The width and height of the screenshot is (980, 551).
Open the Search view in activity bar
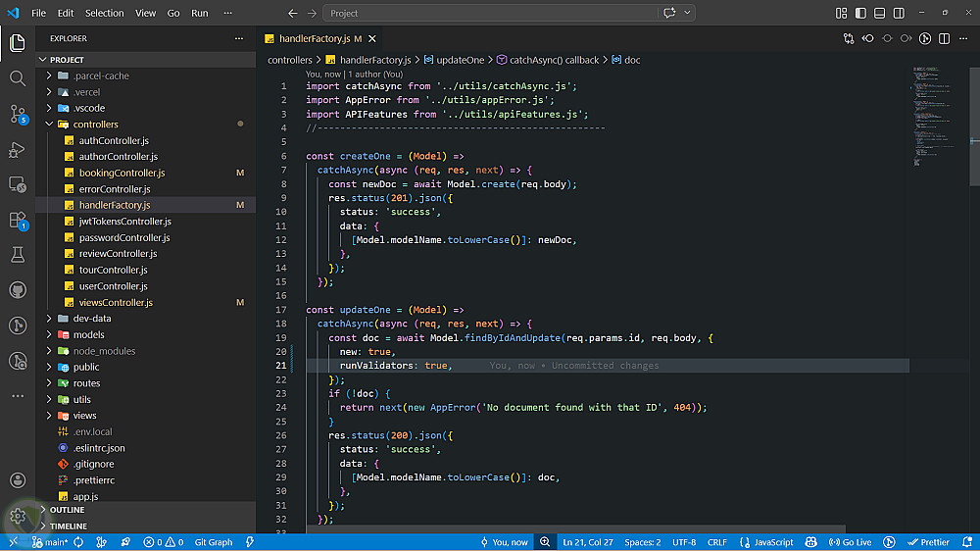click(18, 78)
